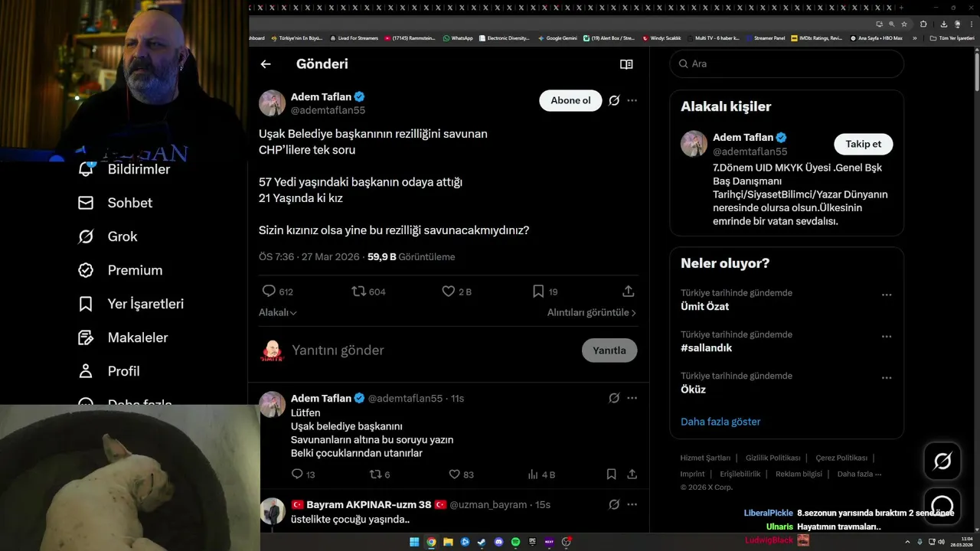Open Chrome extensions puzzle icon
980x551 pixels.
pos(923,24)
